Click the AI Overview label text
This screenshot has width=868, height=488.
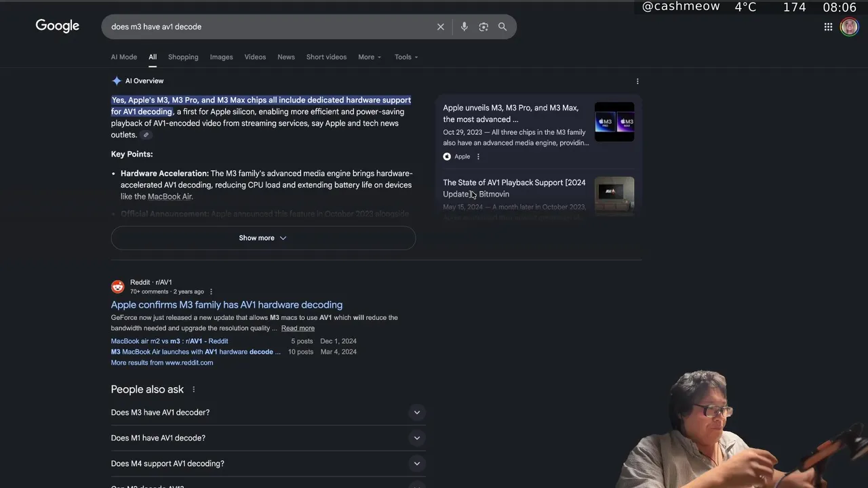tap(144, 81)
